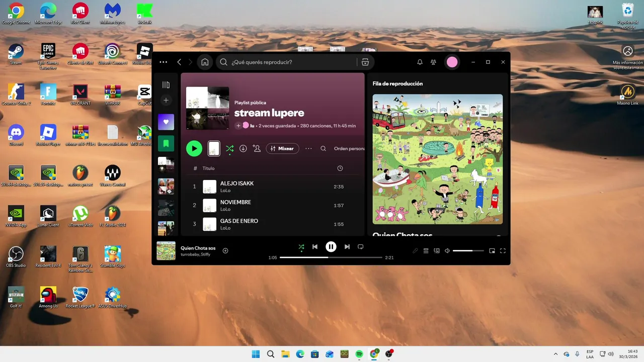Open File Explorer from the taskbar
Viewport: 644px width, 362px height.
pyautogui.click(x=285, y=354)
